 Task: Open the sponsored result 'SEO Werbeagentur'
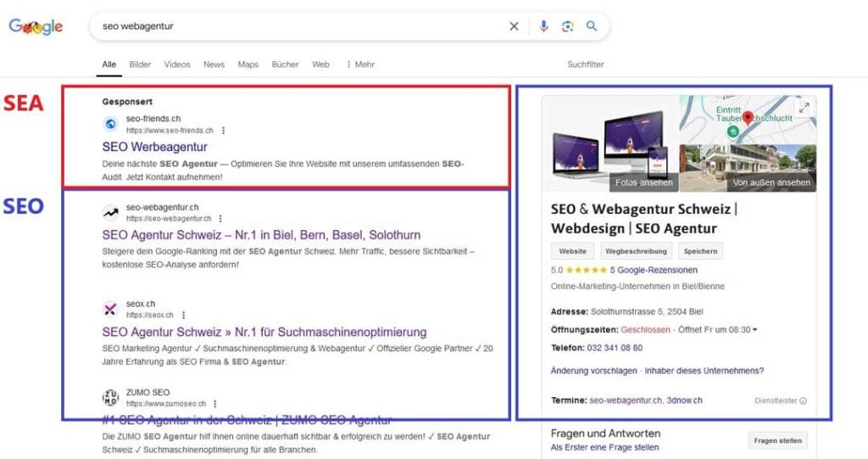click(x=154, y=147)
